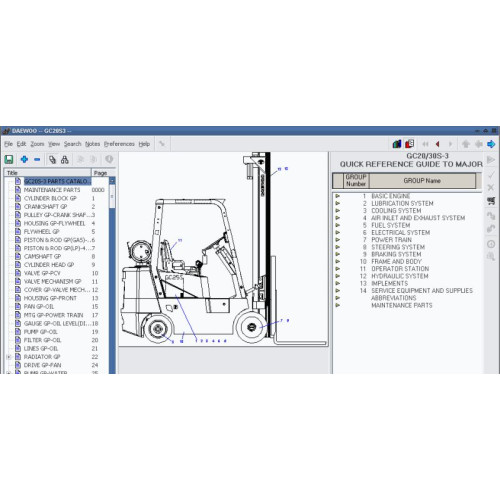Open the Edit menu

21,144
